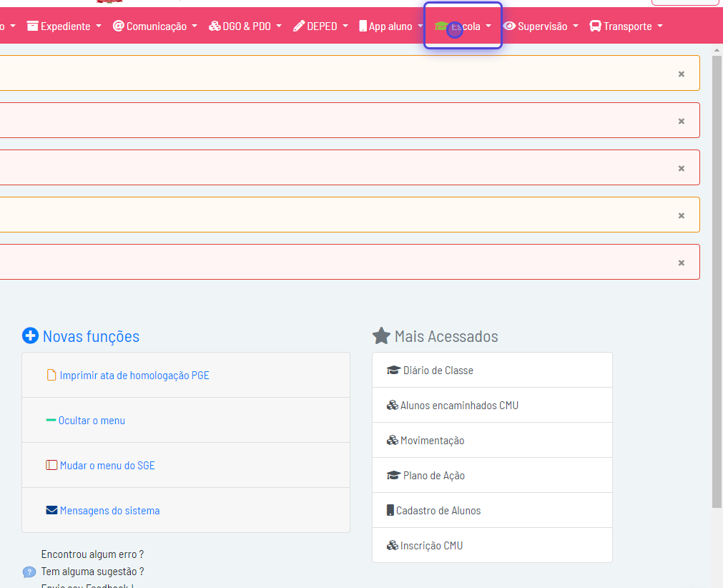Open the App aluno dropdown caret
723x588 pixels.
point(420,26)
